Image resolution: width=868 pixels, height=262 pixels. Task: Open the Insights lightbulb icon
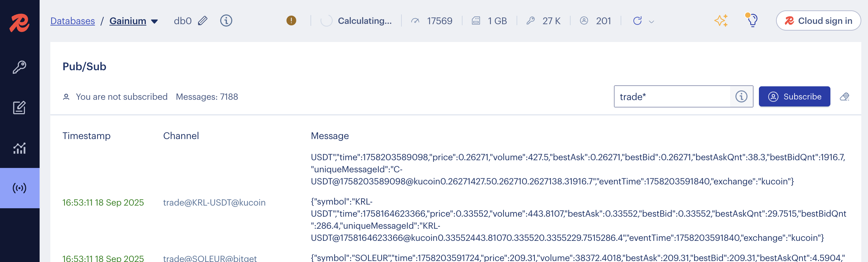click(752, 20)
